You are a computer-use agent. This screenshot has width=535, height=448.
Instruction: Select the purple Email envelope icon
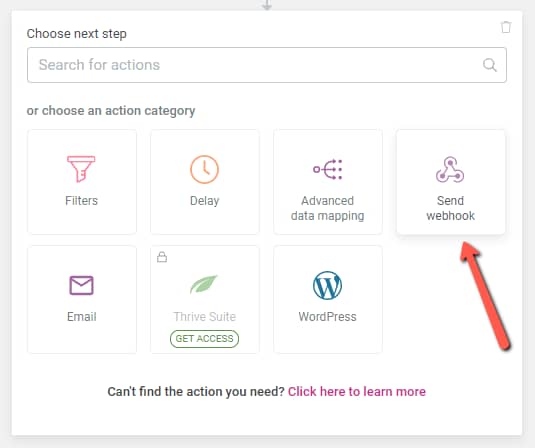82,285
